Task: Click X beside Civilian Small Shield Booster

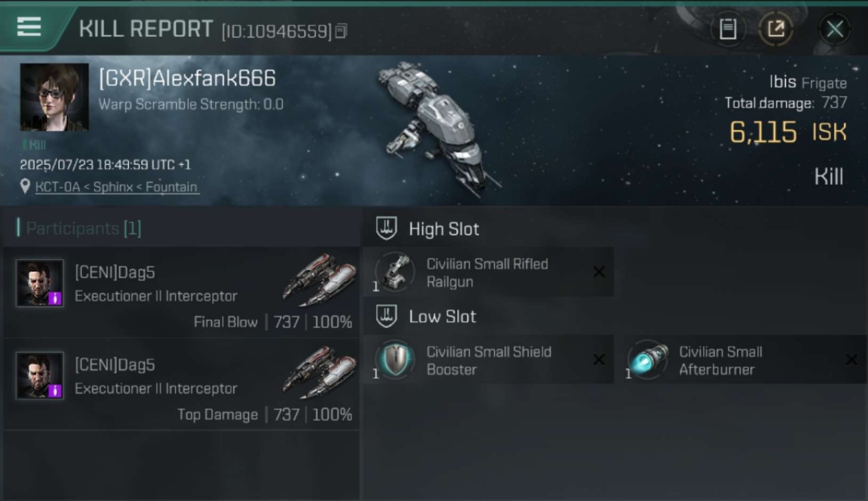Action: (599, 360)
